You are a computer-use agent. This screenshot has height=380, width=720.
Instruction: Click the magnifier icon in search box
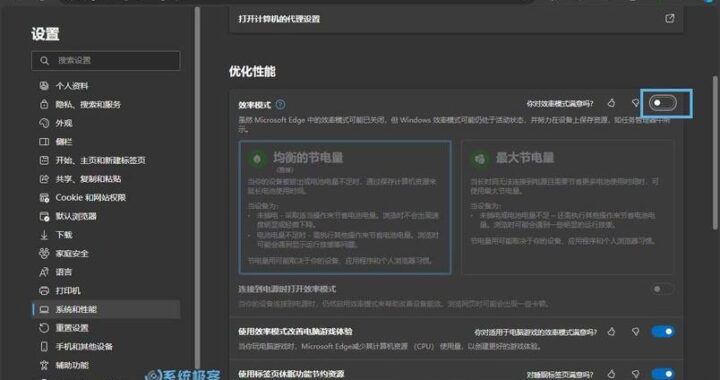[44, 61]
